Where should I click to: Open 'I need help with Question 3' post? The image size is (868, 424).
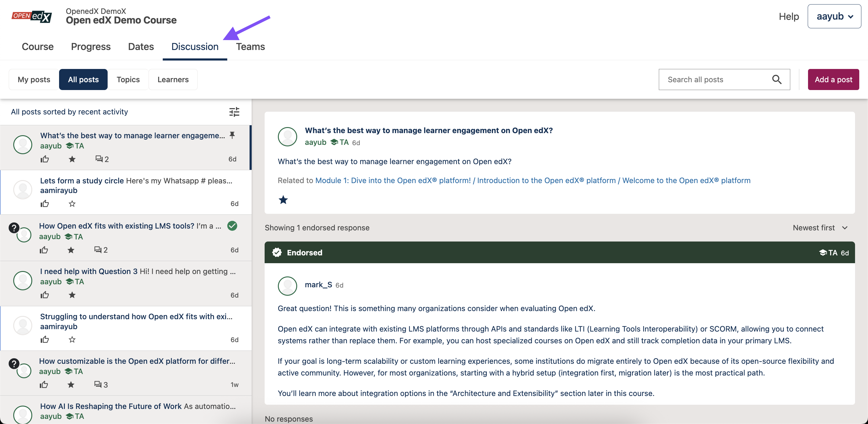[x=89, y=271]
